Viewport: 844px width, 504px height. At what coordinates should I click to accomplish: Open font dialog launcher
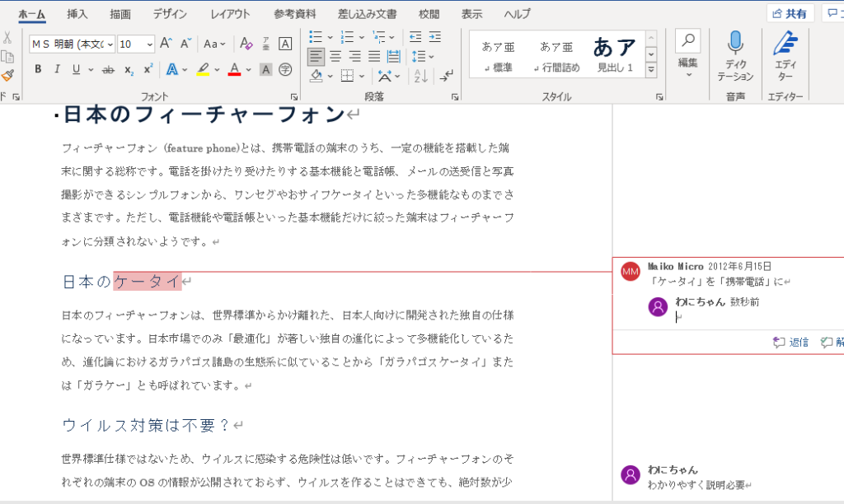tap(294, 97)
